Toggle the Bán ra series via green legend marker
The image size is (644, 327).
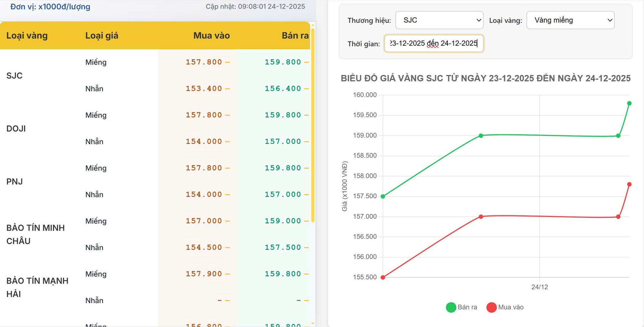450,307
